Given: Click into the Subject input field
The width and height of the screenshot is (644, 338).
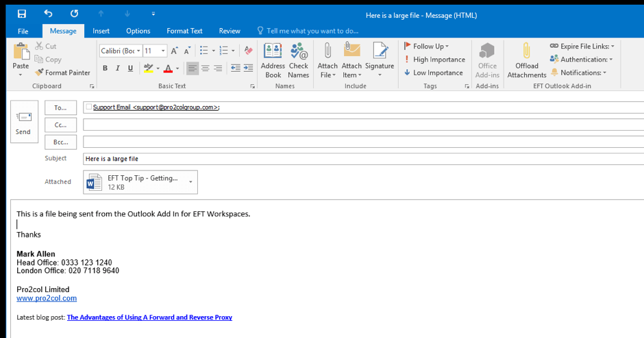Looking at the screenshot, I should [363, 159].
